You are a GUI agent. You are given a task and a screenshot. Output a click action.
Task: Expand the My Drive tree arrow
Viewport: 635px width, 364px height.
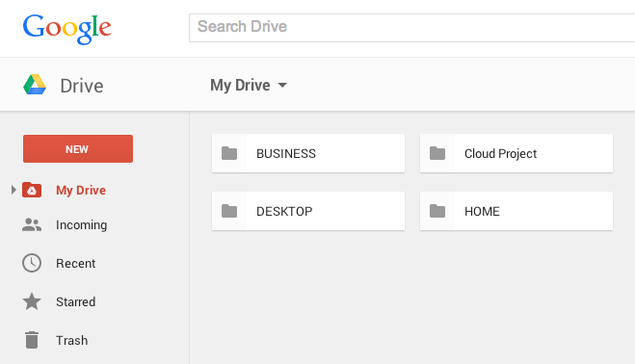coord(13,190)
